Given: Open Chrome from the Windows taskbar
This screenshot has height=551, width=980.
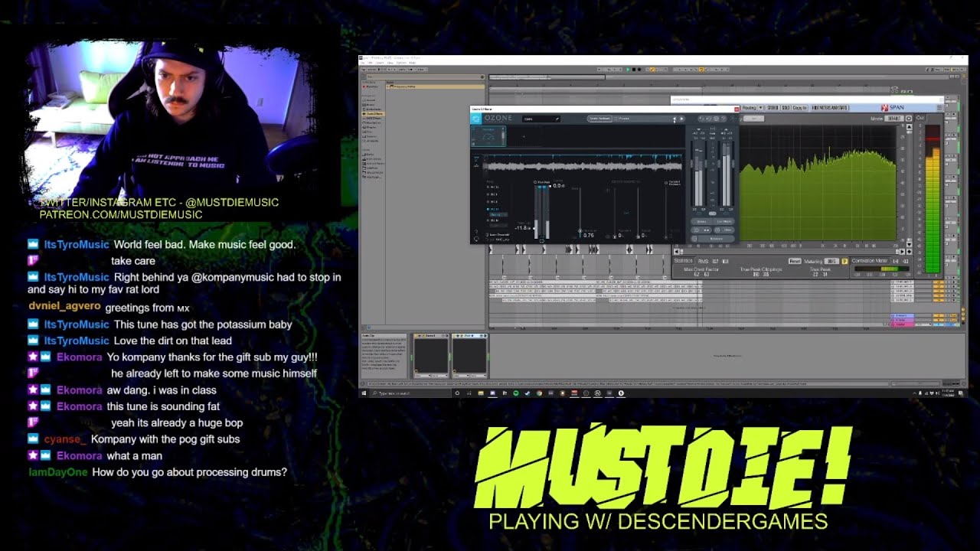Looking at the screenshot, I should coord(539,393).
